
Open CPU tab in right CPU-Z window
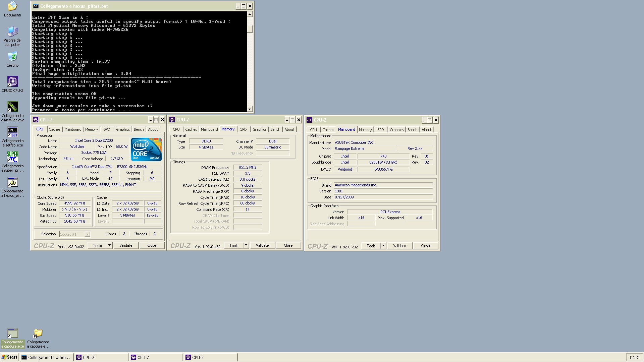[x=313, y=130]
